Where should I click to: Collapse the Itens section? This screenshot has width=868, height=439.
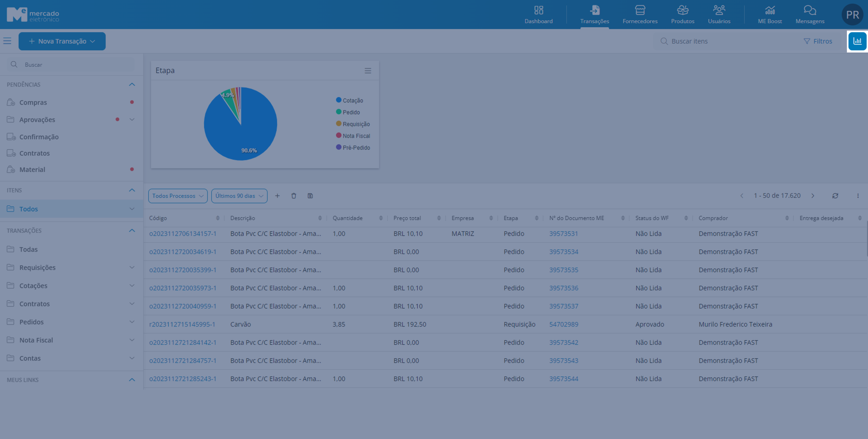pyautogui.click(x=132, y=190)
